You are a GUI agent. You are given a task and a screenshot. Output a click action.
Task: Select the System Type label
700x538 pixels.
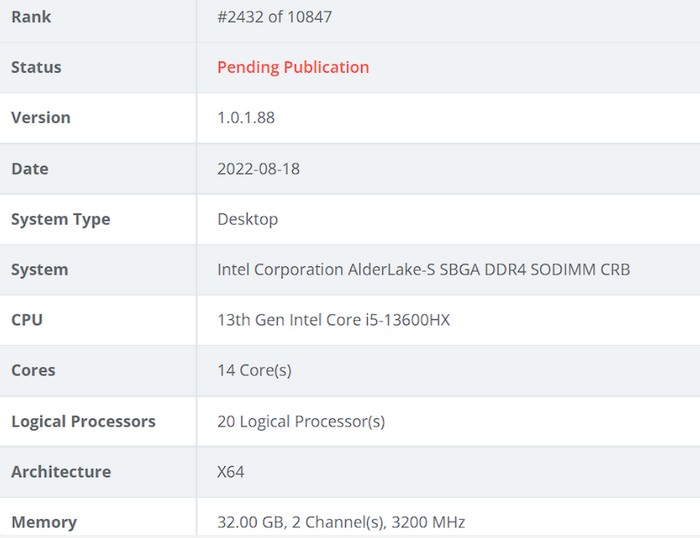coord(61,219)
